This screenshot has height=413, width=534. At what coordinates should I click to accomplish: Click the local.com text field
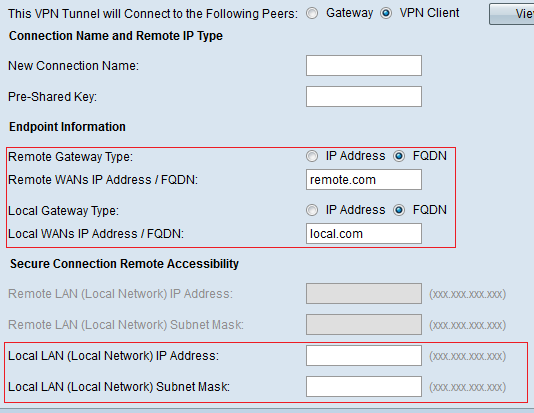[364, 234]
